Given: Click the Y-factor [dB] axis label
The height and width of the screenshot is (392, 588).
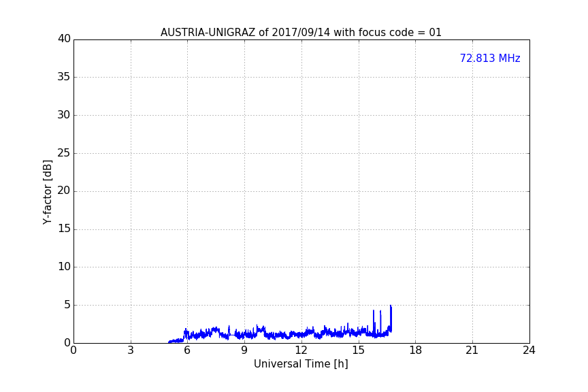Looking at the screenshot, I should (x=47, y=192).
